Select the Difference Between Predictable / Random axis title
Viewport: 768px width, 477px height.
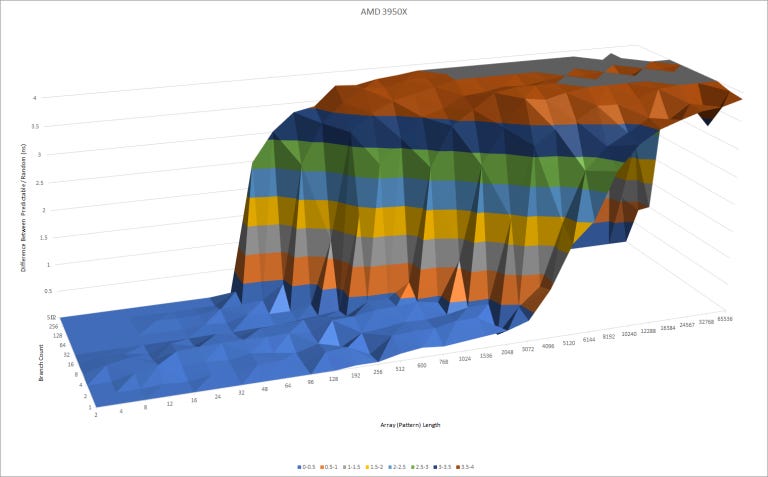click(x=23, y=207)
